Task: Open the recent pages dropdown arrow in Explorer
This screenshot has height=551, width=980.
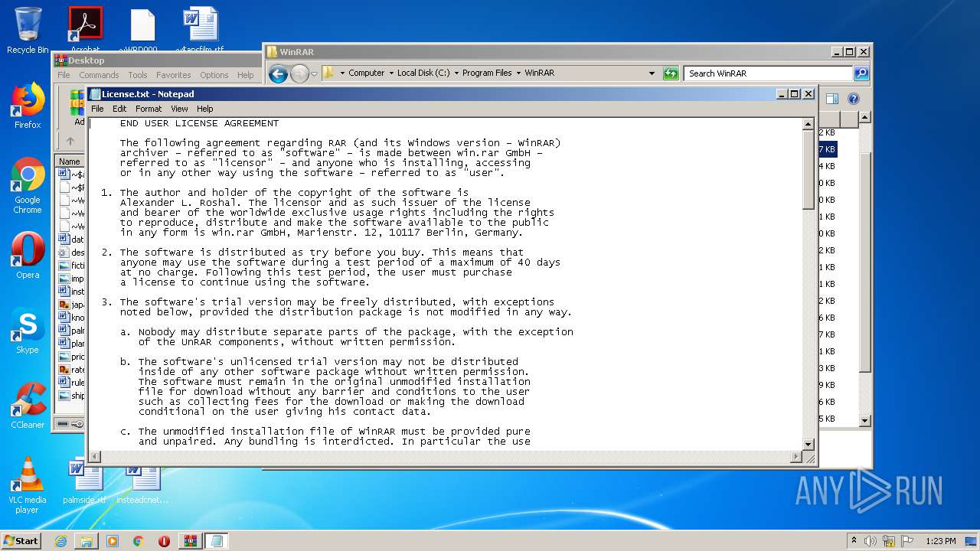Action: tap(314, 74)
